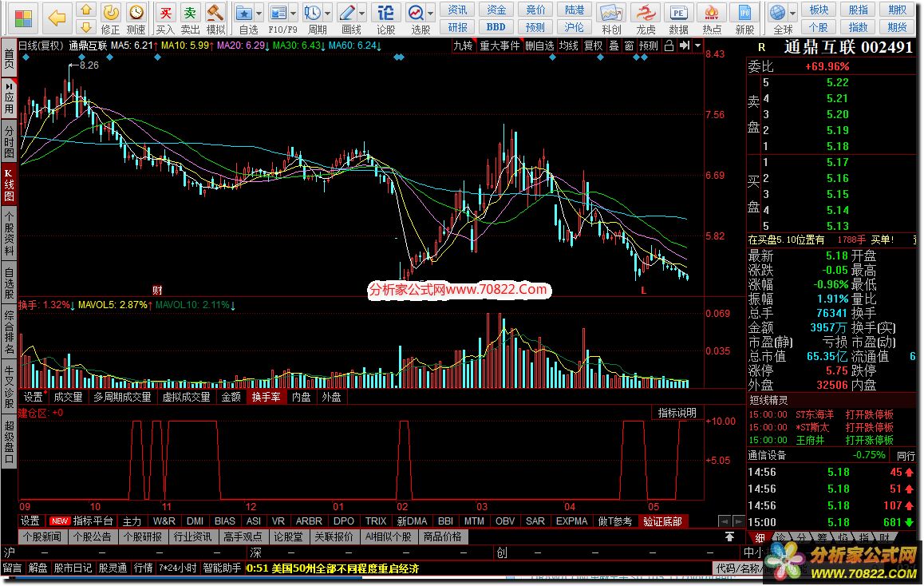Open the 新股 IPO icon
Viewport: 924px width, 586px height.
click(x=744, y=13)
